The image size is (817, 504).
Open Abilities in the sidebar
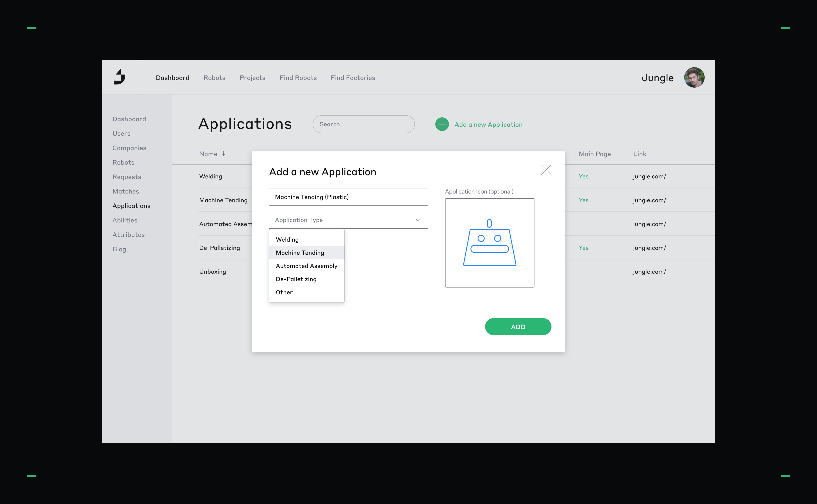click(125, 220)
